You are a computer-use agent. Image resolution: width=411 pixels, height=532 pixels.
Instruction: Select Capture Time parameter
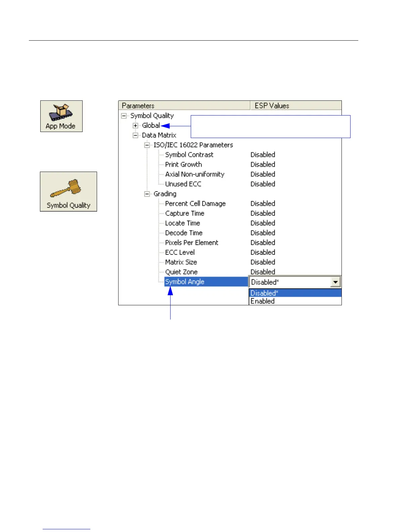point(184,213)
